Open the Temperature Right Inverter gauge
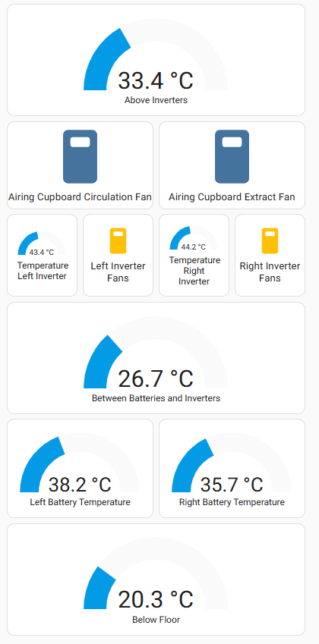This screenshot has width=319, height=644. tap(194, 255)
